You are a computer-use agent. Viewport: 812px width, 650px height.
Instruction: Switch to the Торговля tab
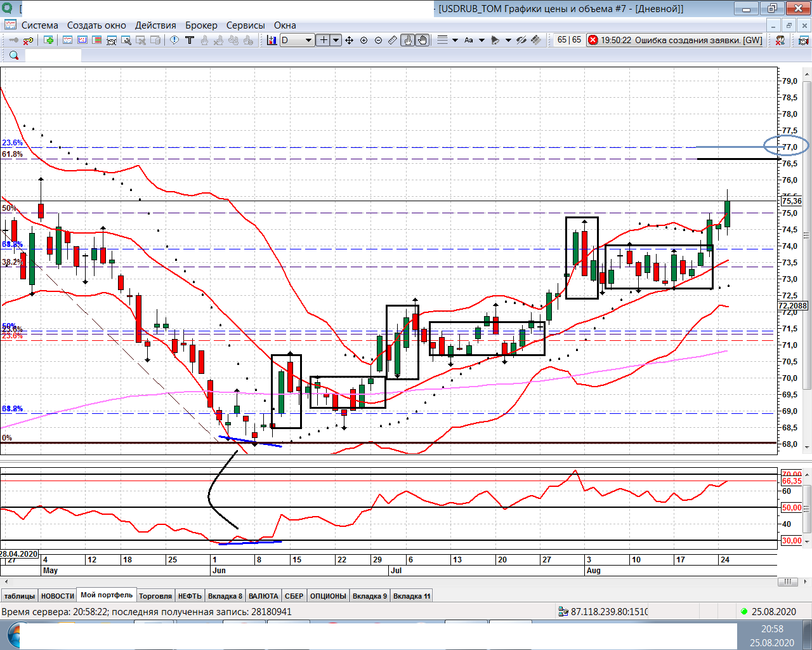pos(155,596)
